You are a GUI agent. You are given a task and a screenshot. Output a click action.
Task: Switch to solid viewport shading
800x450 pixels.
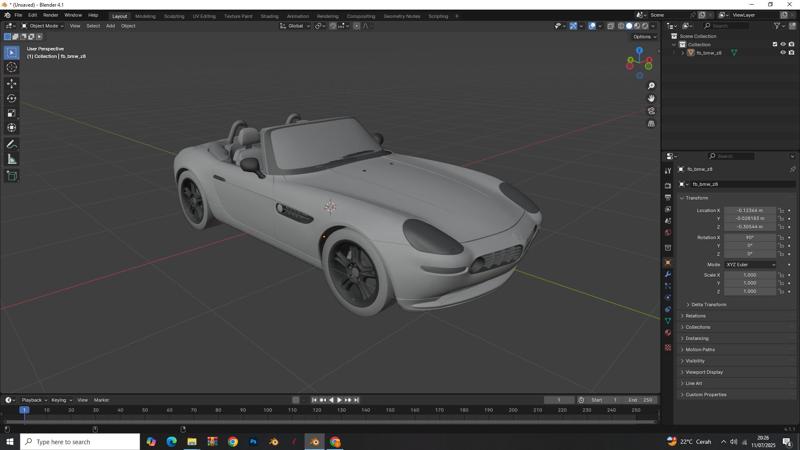[x=629, y=26]
